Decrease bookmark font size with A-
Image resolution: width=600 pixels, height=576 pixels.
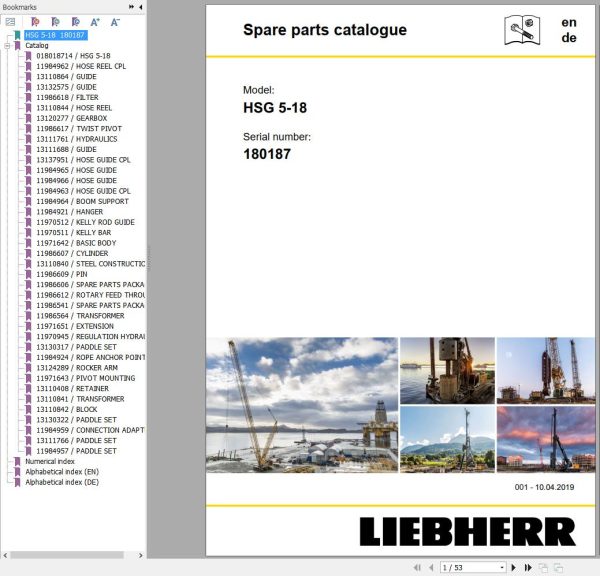click(115, 22)
